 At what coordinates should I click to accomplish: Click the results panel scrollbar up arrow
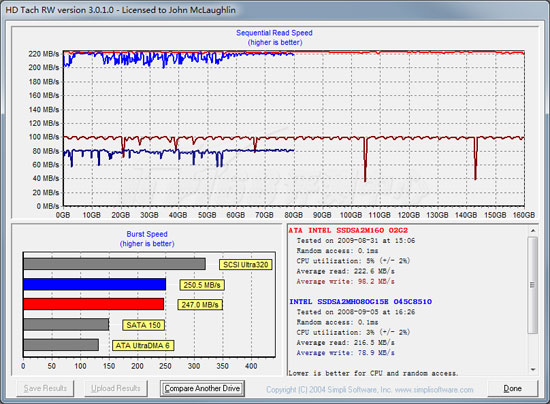[533, 231]
